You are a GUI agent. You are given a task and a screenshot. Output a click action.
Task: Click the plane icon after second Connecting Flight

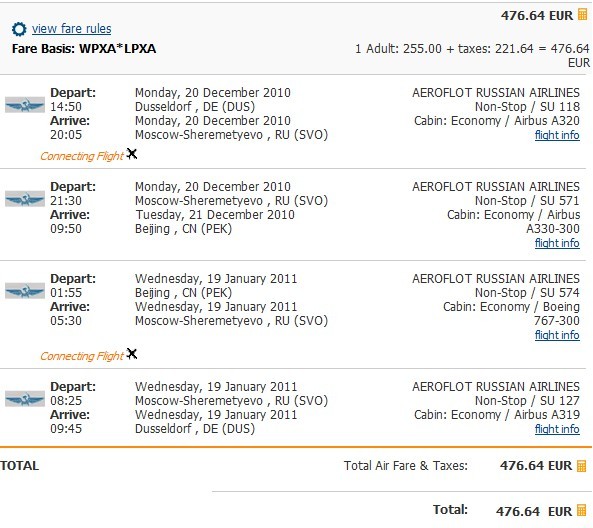132,354
